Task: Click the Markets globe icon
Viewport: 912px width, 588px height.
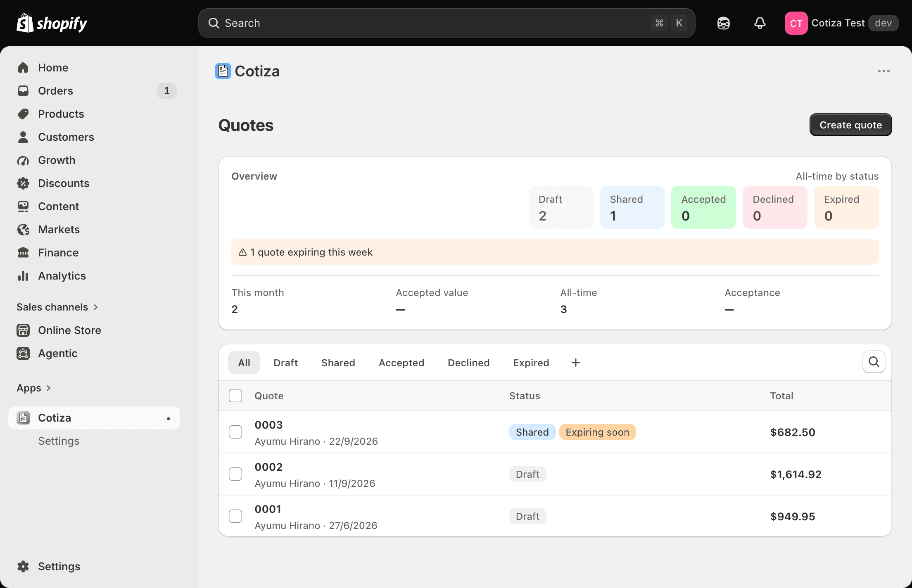Action: tap(23, 230)
